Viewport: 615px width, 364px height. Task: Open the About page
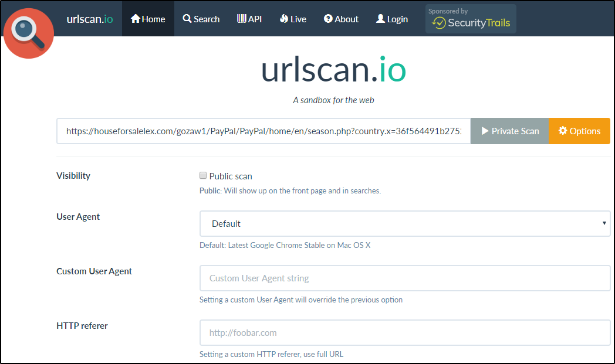341,19
